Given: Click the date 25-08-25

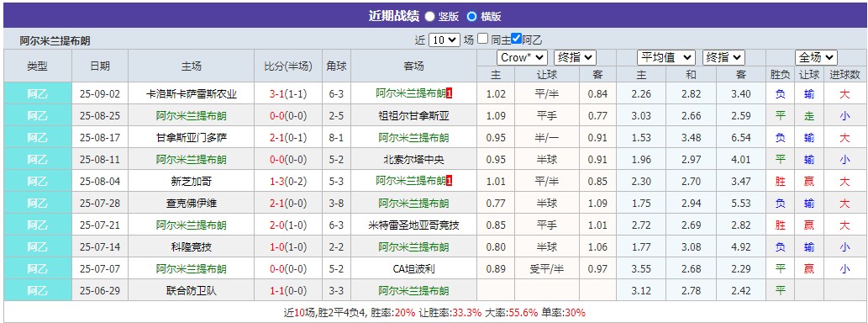Looking at the screenshot, I should [x=100, y=116].
